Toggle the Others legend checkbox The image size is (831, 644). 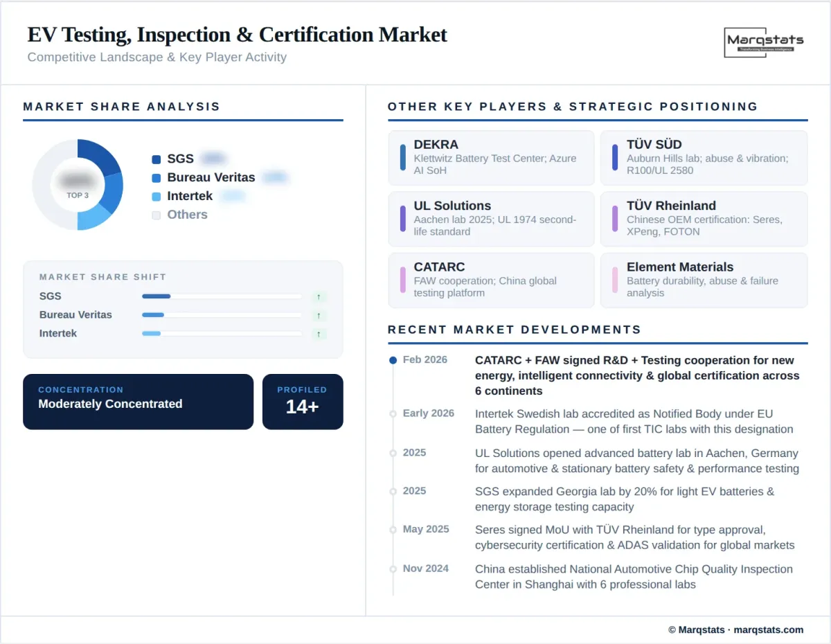(156, 215)
